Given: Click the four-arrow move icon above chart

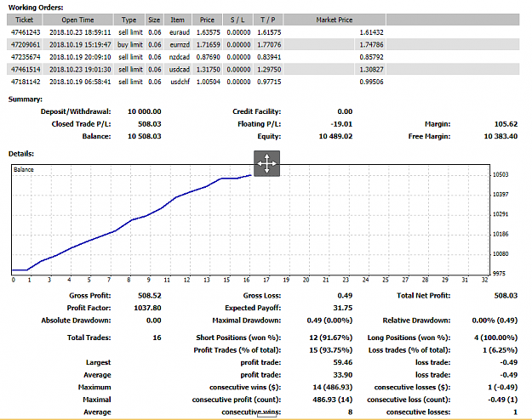Looking at the screenshot, I should tap(266, 163).
